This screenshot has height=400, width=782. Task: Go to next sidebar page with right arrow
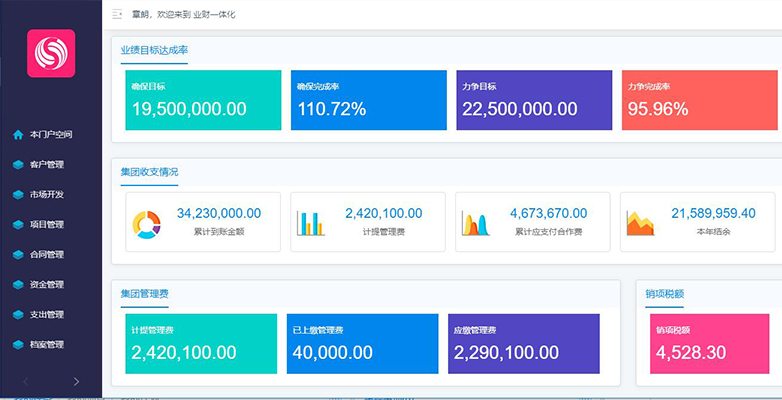pos(76,382)
